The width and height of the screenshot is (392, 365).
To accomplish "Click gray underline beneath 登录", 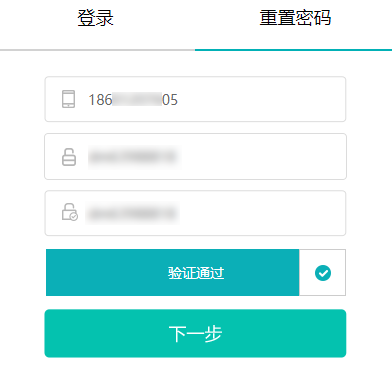I will 97,50.
